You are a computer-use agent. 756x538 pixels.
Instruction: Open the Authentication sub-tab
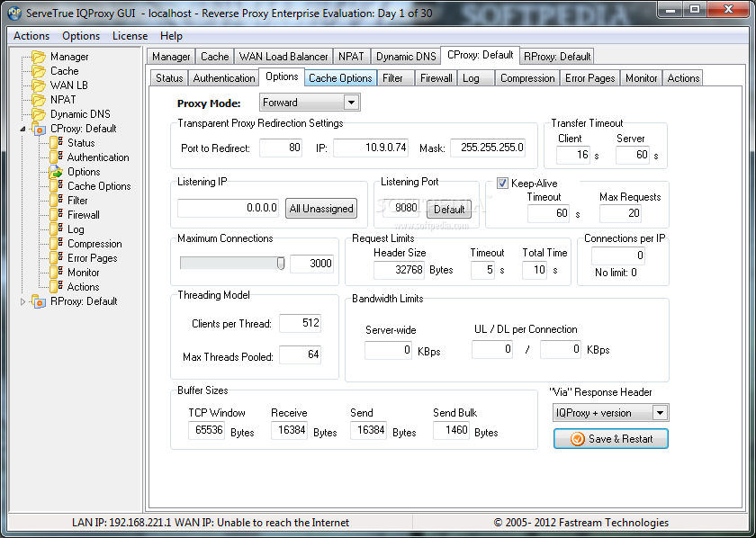(224, 78)
